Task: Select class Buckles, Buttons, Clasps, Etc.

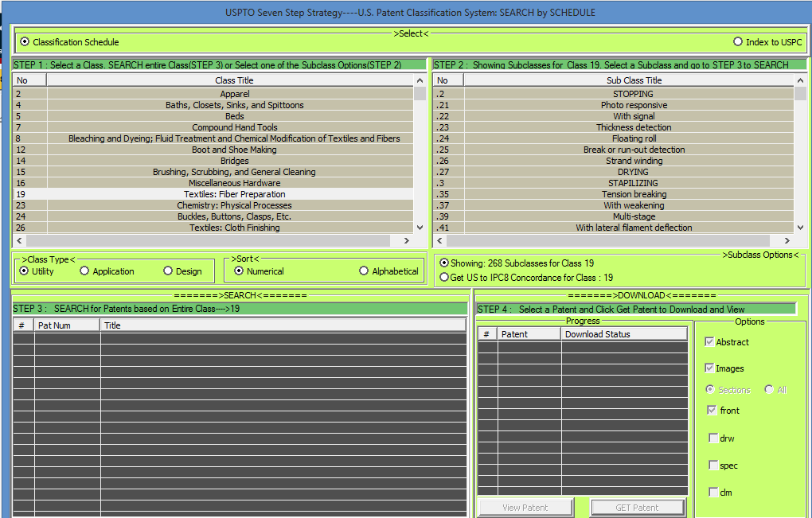Action: click(x=213, y=216)
